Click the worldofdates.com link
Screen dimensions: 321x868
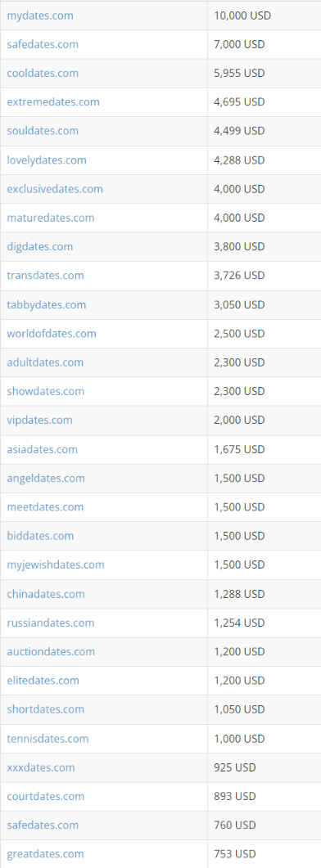click(52, 333)
